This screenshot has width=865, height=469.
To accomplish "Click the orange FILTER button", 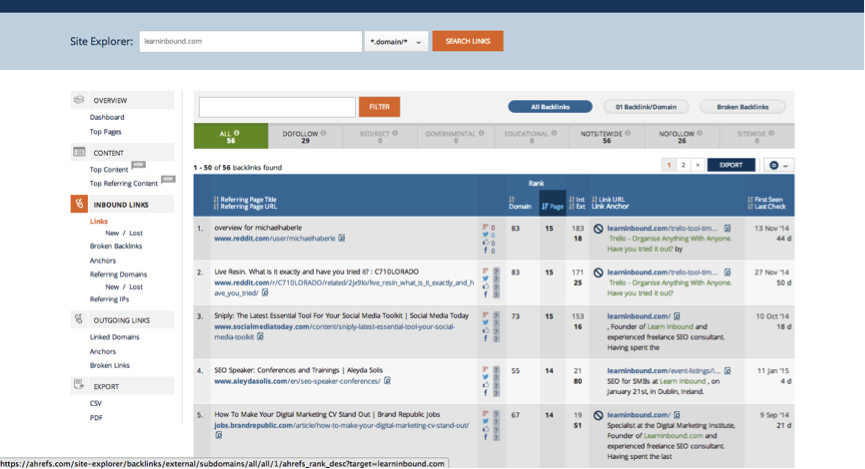I will click(379, 106).
